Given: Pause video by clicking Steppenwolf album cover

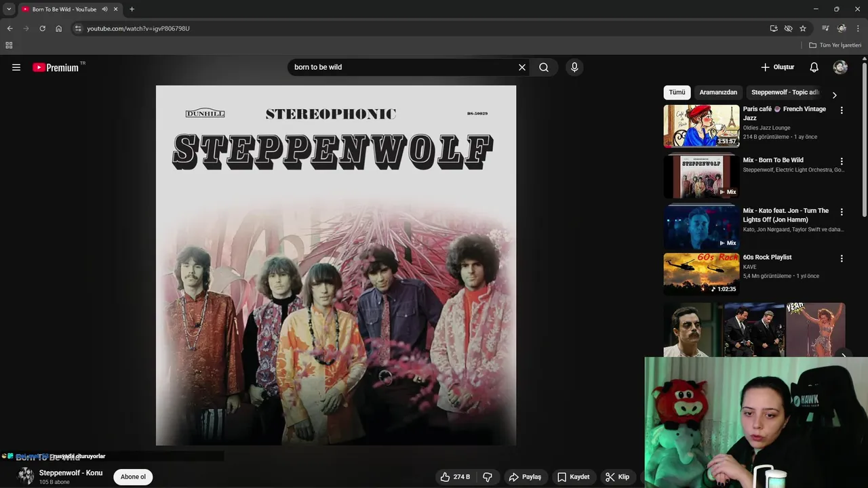Looking at the screenshot, I should pyautogui.click(x=336, y=265).
